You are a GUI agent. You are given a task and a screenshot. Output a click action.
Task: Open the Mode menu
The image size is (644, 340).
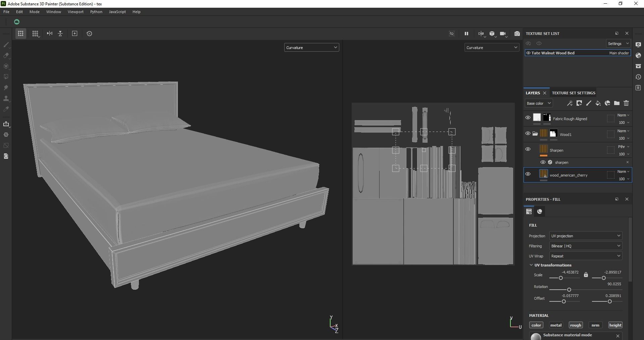[35, 12]
